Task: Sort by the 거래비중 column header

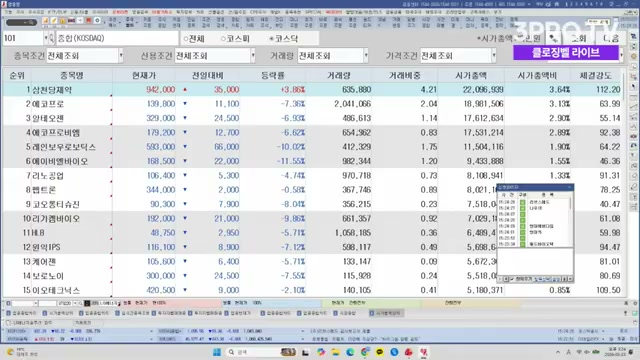Action: pos(404,76)
